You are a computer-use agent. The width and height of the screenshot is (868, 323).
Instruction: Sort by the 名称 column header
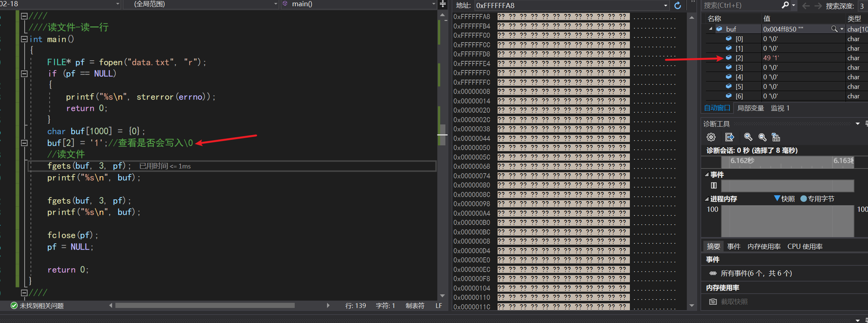point(714,18)
